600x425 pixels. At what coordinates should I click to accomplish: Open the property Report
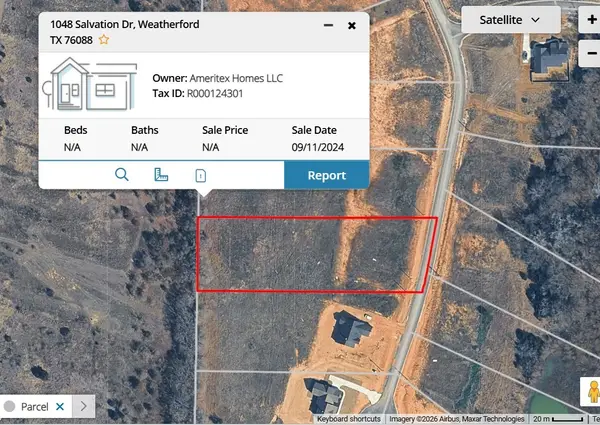[x=326, y=175]
